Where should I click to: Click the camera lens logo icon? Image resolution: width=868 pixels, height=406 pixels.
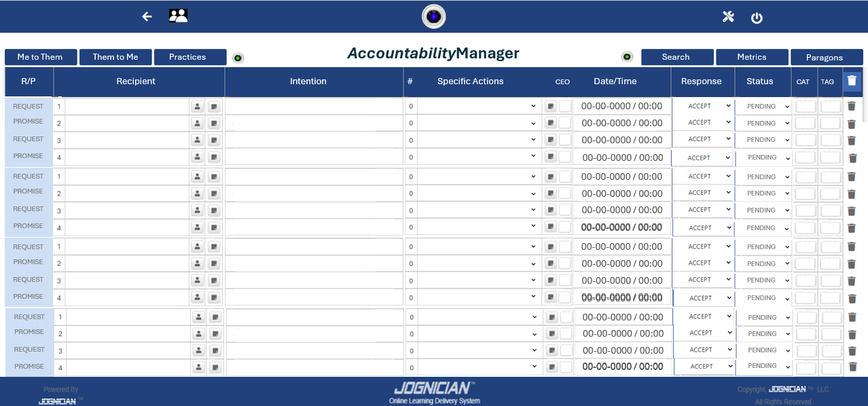coord(433,16)
